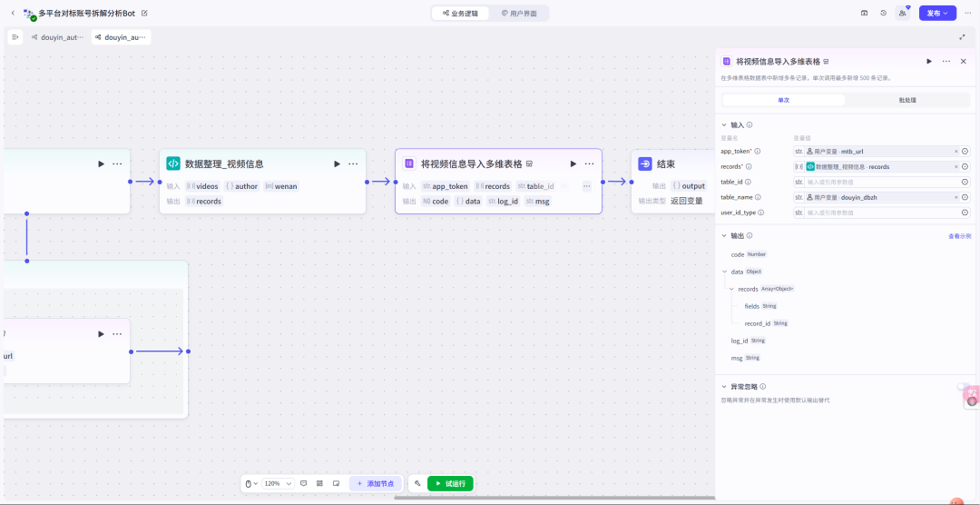Viewport: 980px width, 505px height.
Task: Open version history clock icon
Action: click(x=883, y=13)
